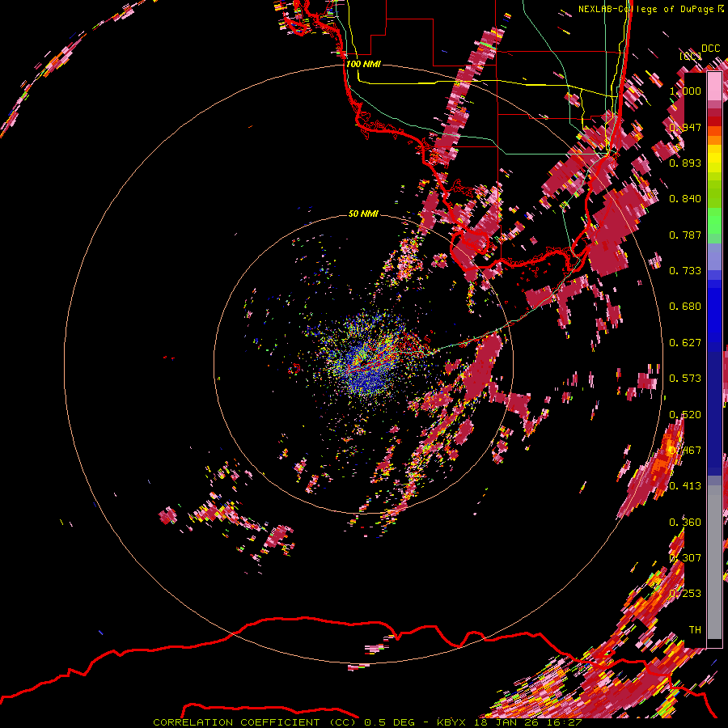728x728 pixels.
Task: Click the 50 NMI range ring label
Action: coord(363,214)
